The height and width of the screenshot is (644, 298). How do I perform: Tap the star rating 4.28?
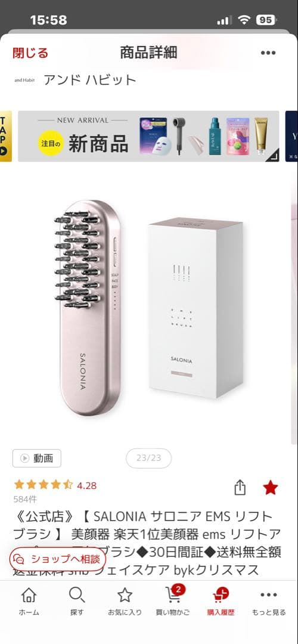pos(55,485)
